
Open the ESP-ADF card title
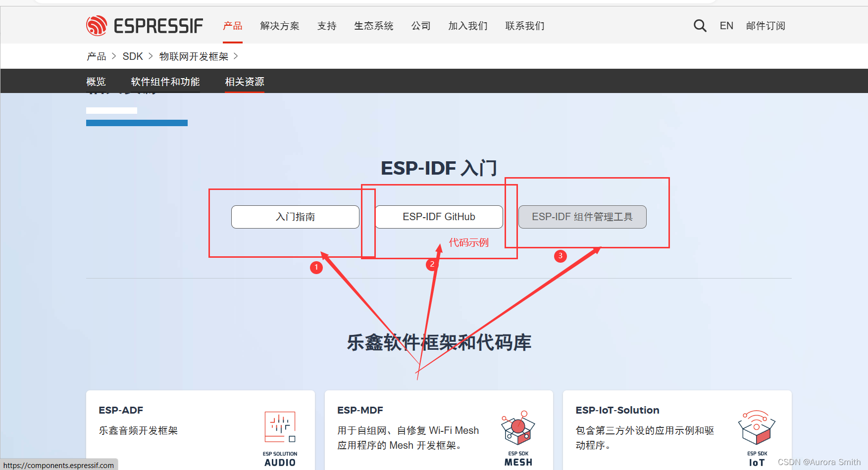(x=121, y=410)
